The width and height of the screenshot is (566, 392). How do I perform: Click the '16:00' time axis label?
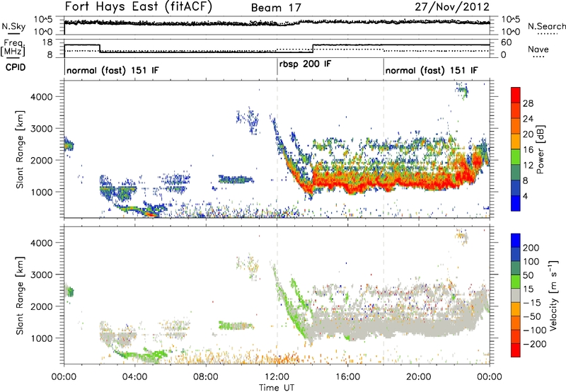[347, 377]
